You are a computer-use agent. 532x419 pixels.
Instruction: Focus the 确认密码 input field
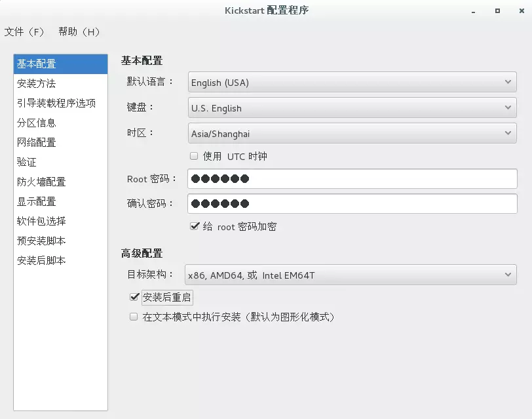tap(352, 204)
